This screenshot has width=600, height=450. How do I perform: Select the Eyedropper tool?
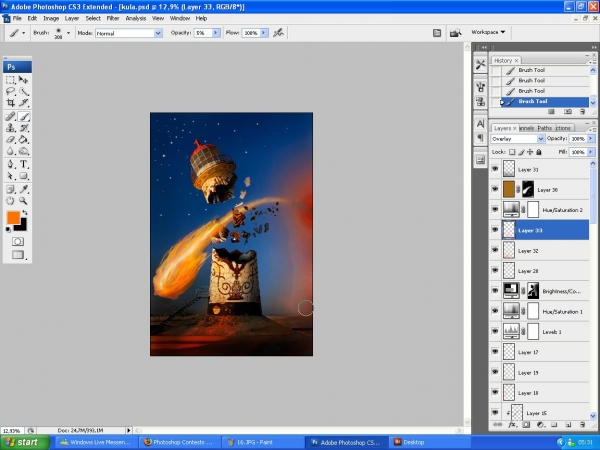pyautogui.click(x=23, y=189)
